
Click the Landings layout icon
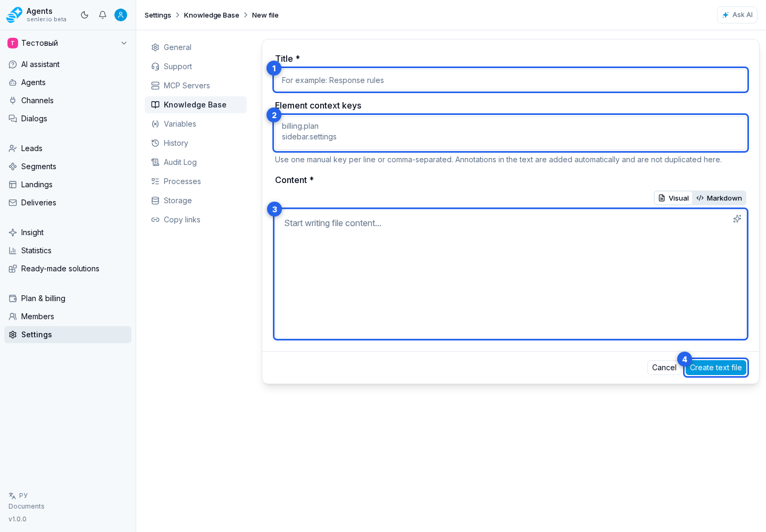point(13,185)
